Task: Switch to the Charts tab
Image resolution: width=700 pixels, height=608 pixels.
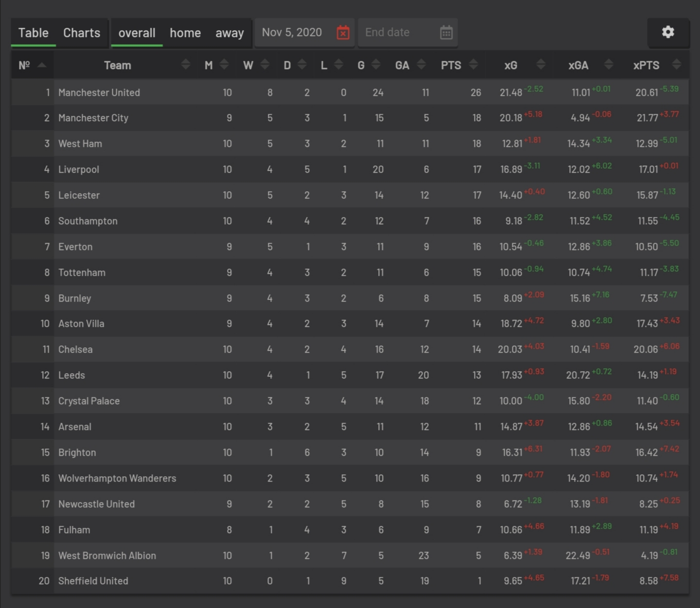Action: click(x=81, y=33)
